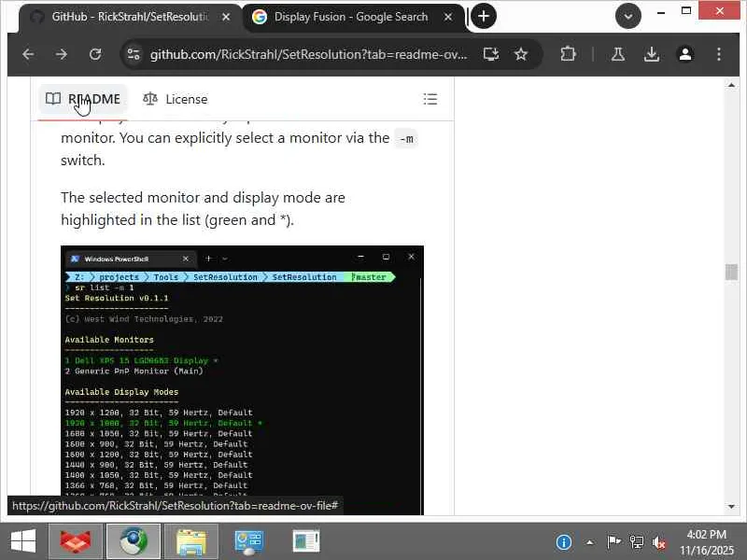Switch to GitHub RickStrahl/SetResolution tab
Image resolution: width=747 pixels, height=560 pixels.
click(x=130, y=17)
